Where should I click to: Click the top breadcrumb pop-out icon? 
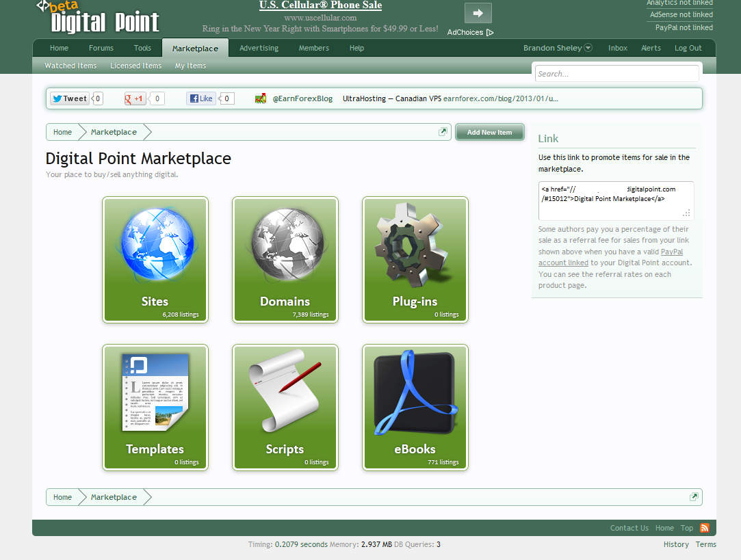tap(443, 132)
